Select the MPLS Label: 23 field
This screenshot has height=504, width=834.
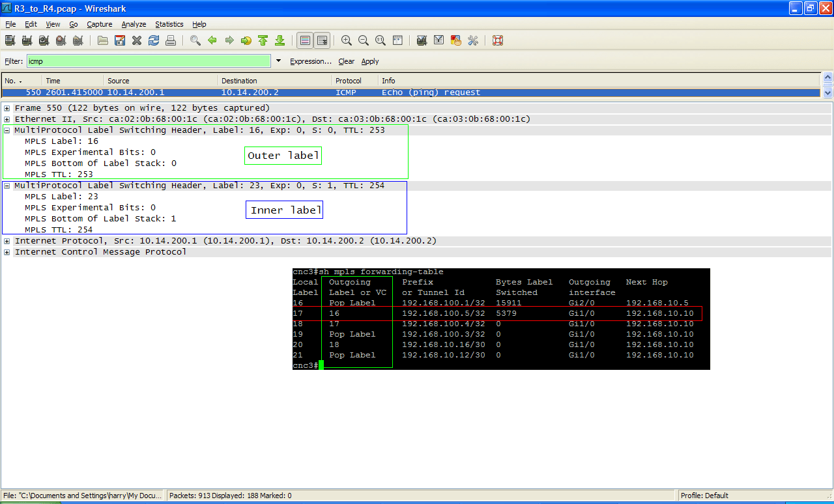click(61, 197)
